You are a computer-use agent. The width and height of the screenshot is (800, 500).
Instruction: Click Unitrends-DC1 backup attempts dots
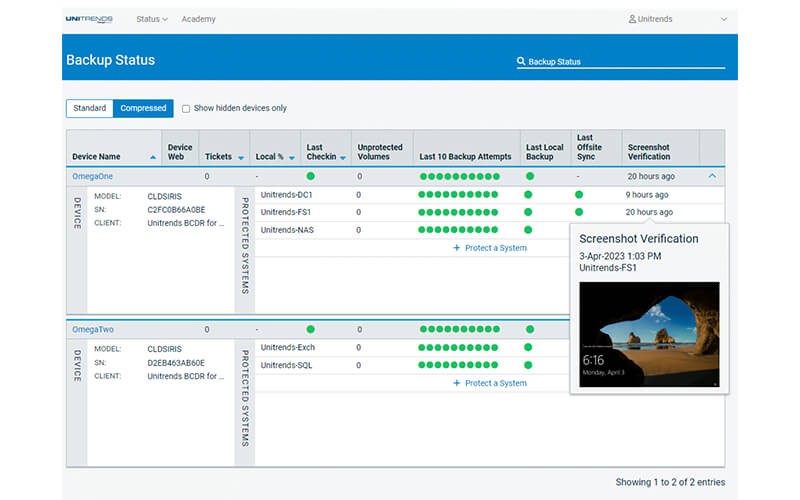pos(458,194)
